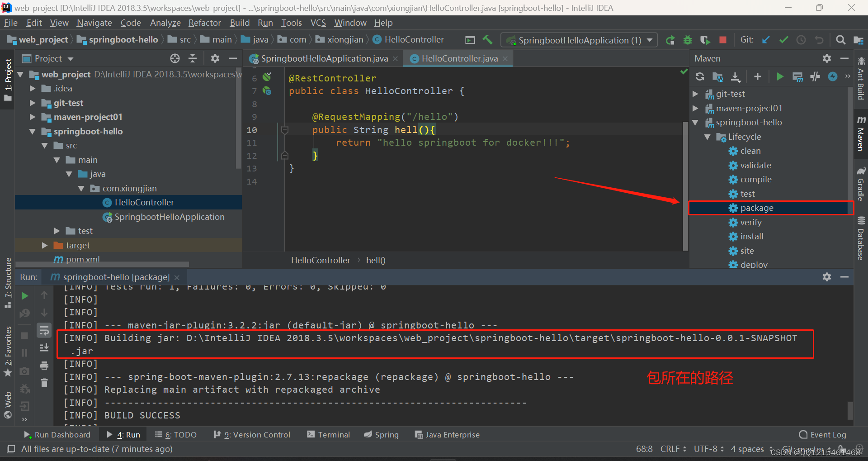868x461 pixels.
Task: Click Project tree horizontal scrollbar
Action: [102, 264]
